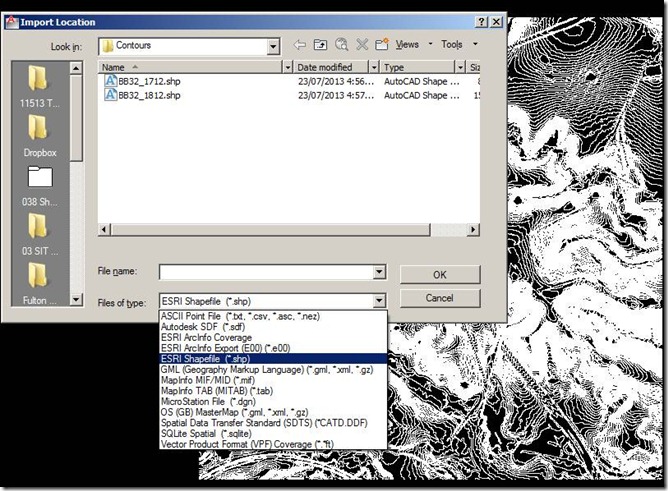Choose MapInfo MIF/MID (*.mif) type
668x491 pixels.
pos(273,380)
